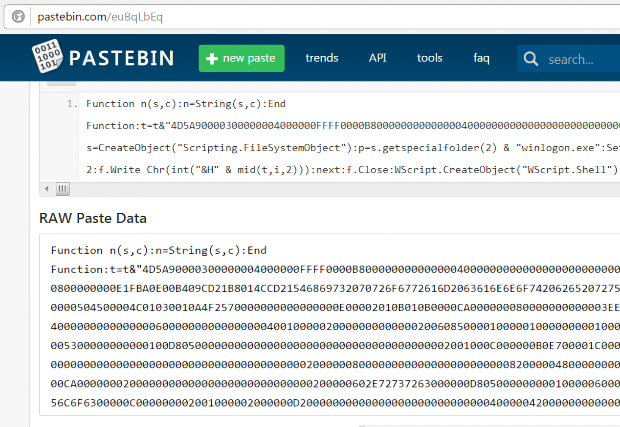Open the API menu item

click(x=378, y=58)
